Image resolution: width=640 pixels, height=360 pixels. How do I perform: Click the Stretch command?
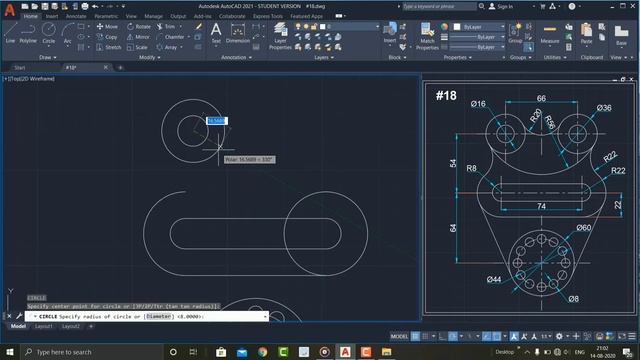pyautogui.click(x=109, y=47)
